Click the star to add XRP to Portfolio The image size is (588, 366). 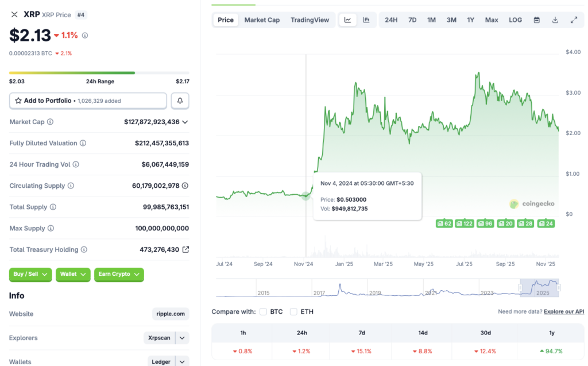19,101
